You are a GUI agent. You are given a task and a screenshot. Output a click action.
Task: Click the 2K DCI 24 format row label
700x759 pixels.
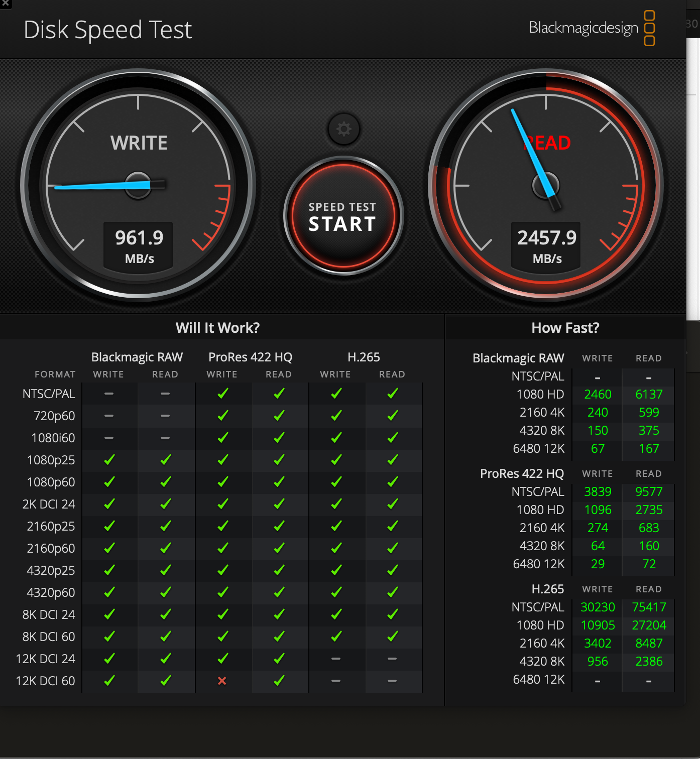coord(49,504)
